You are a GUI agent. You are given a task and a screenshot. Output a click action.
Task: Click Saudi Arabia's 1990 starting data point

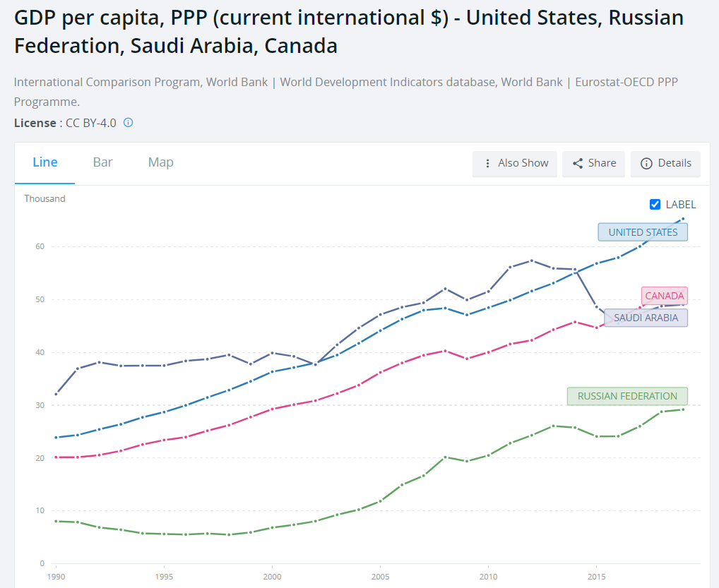coord(56,394)
